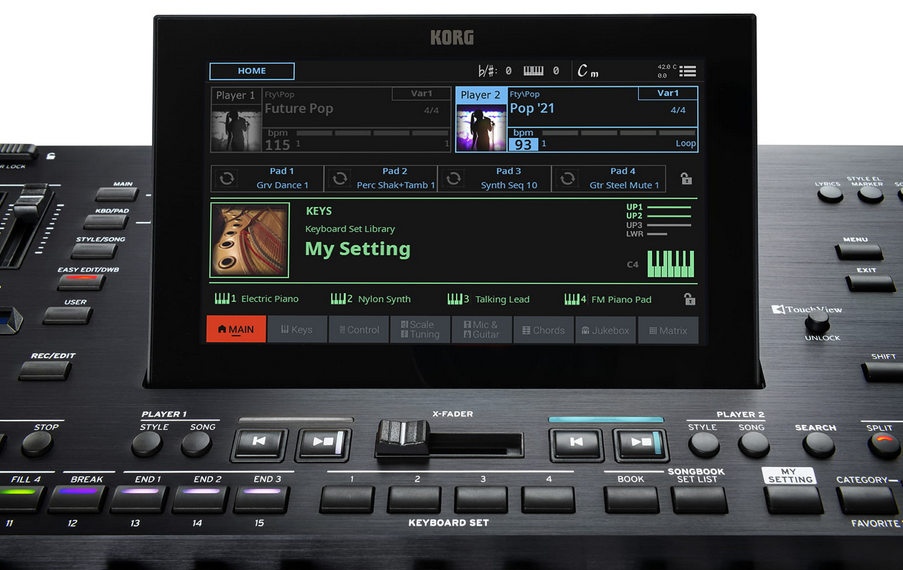
Task: Click the X-FADER slider knob
Action: pos(403,438)
